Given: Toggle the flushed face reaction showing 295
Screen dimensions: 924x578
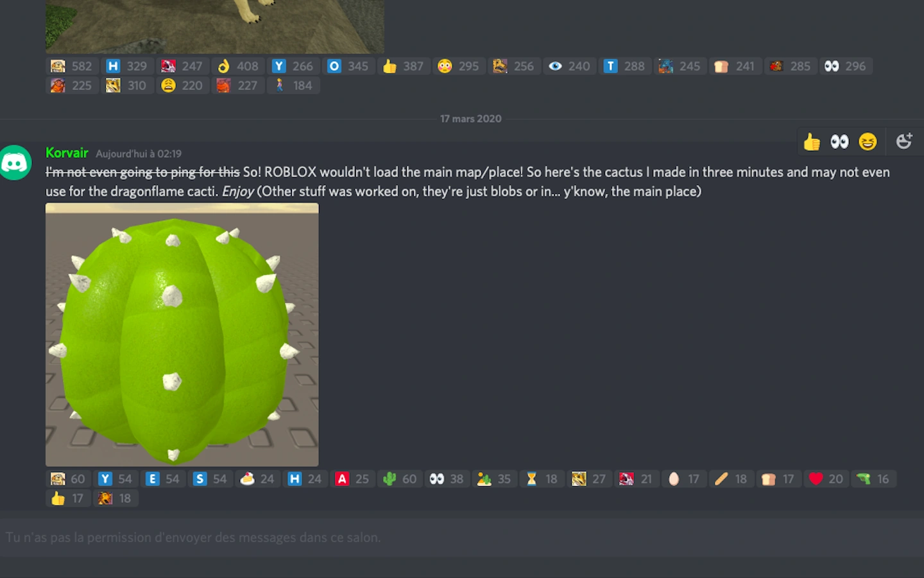Looking at the screenshot, I should click(x=459, y=66).
